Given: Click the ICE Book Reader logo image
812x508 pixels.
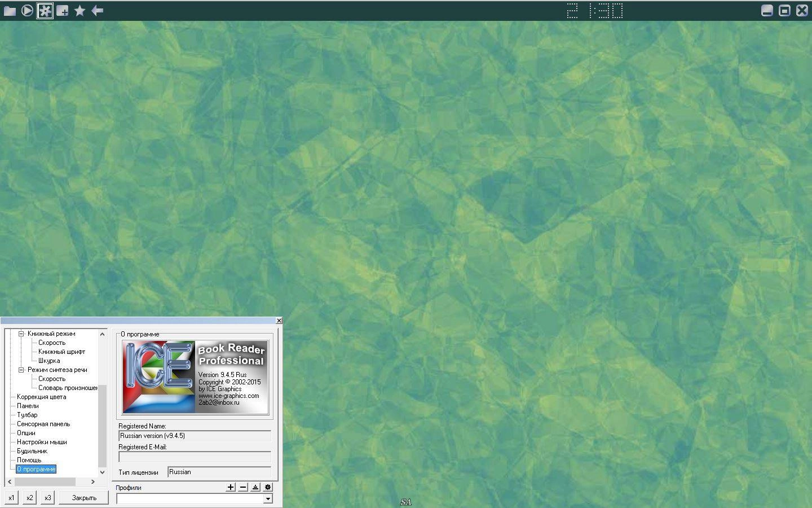Looking at the screenshot, I should pos(195,377).
